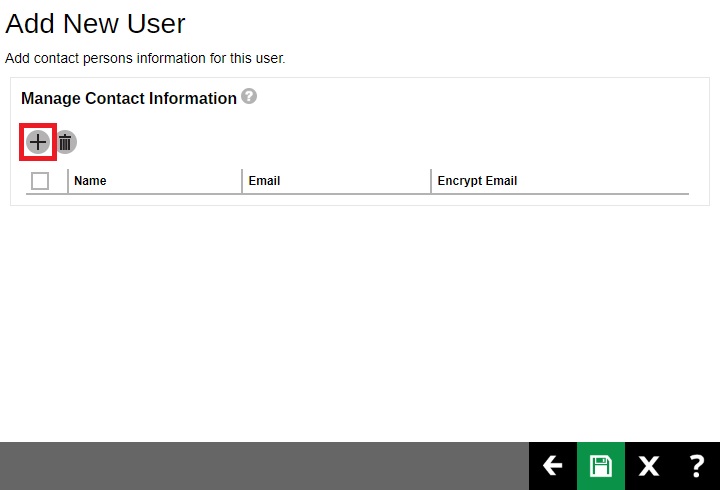Open help via bottom bar question mark

696,466
